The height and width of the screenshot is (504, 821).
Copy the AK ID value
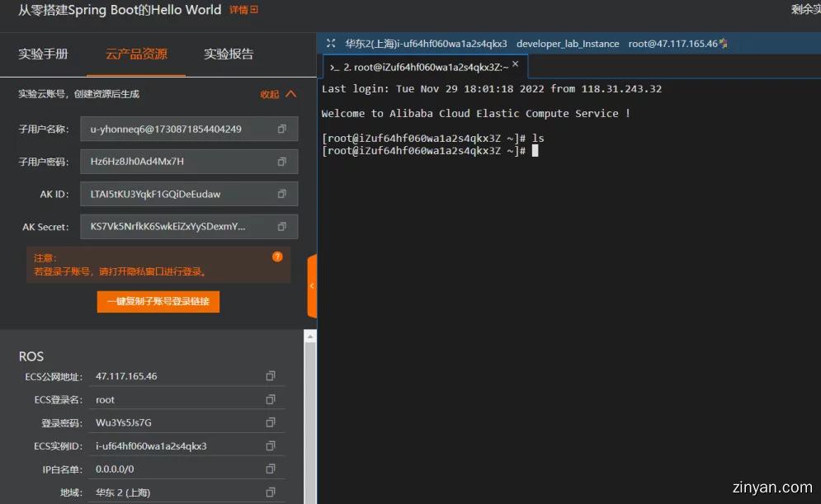281,195
